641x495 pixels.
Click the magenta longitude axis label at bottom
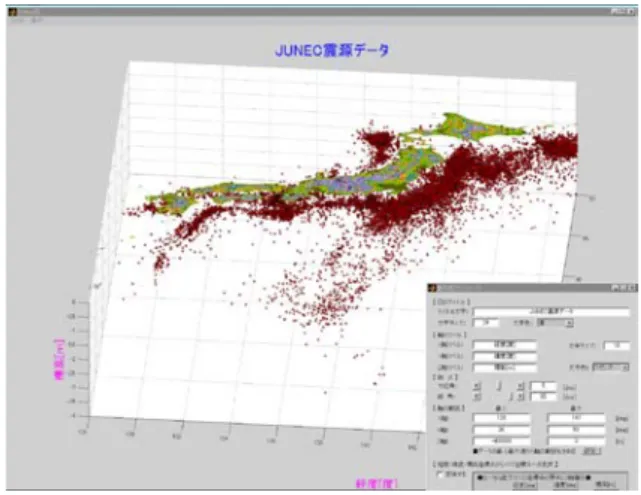377,484
